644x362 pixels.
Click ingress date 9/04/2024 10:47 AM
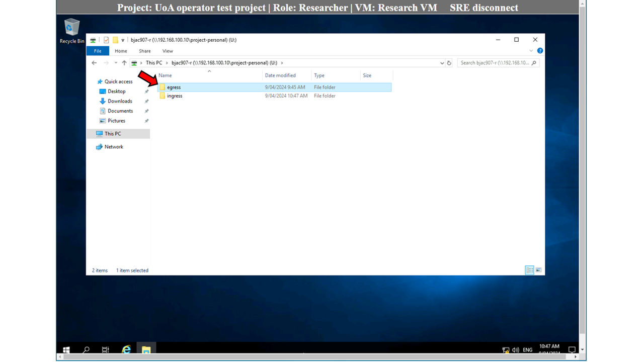click(286, 96)
